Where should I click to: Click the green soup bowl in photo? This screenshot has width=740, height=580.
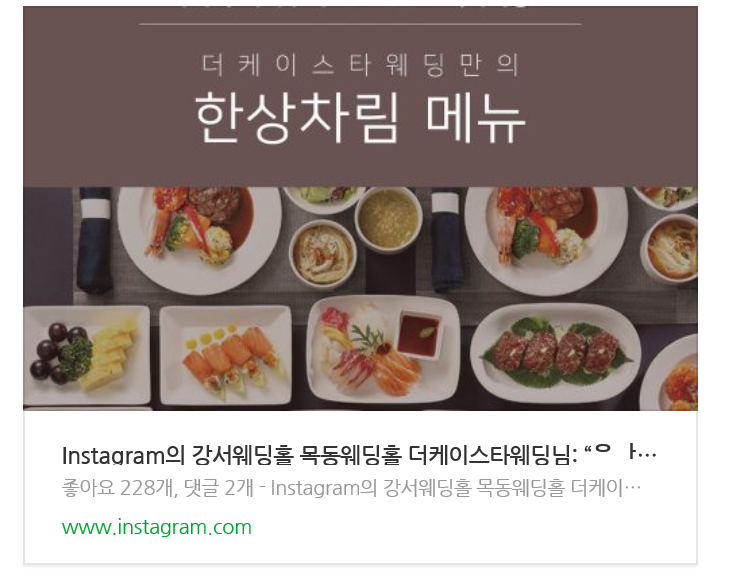pos(388,219)
